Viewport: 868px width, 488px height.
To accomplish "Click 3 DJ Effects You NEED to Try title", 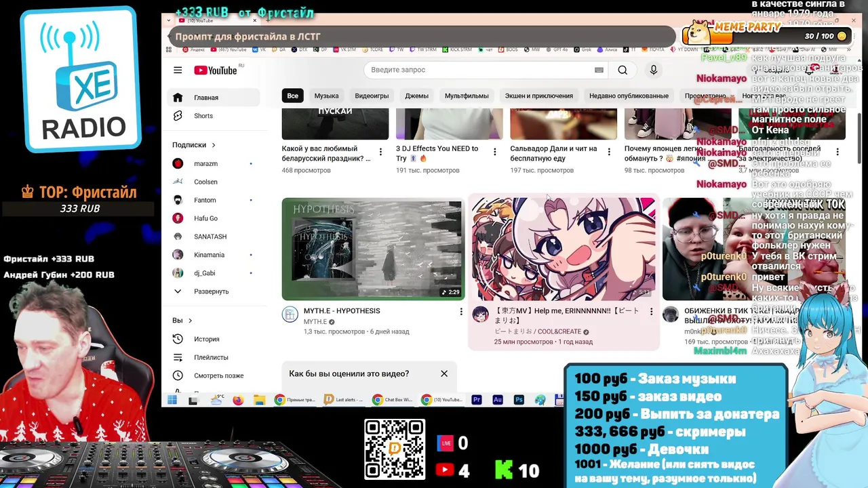I will tap(437, 153).
